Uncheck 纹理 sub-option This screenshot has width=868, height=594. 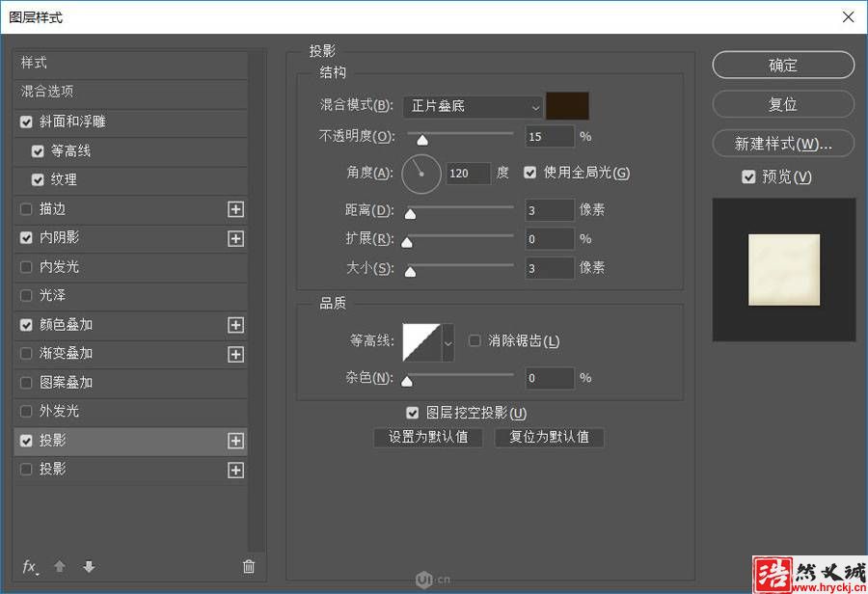point(38,180)
